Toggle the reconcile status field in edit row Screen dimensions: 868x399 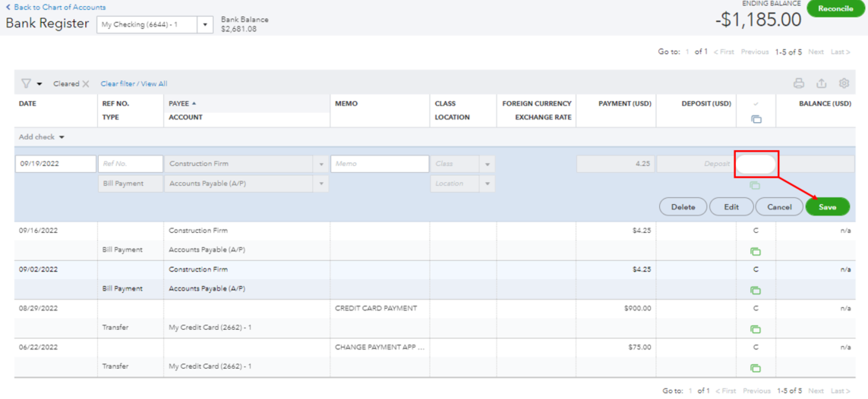[756, 164]
